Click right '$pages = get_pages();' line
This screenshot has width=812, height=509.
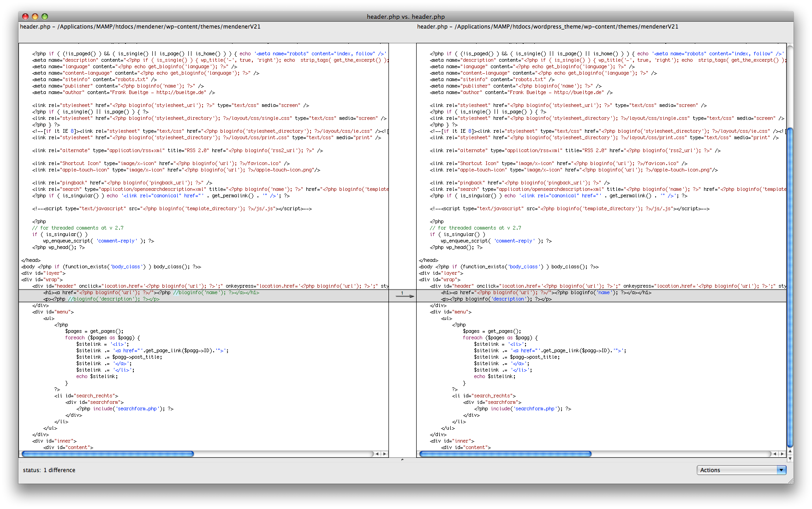(x=492, y=331)
